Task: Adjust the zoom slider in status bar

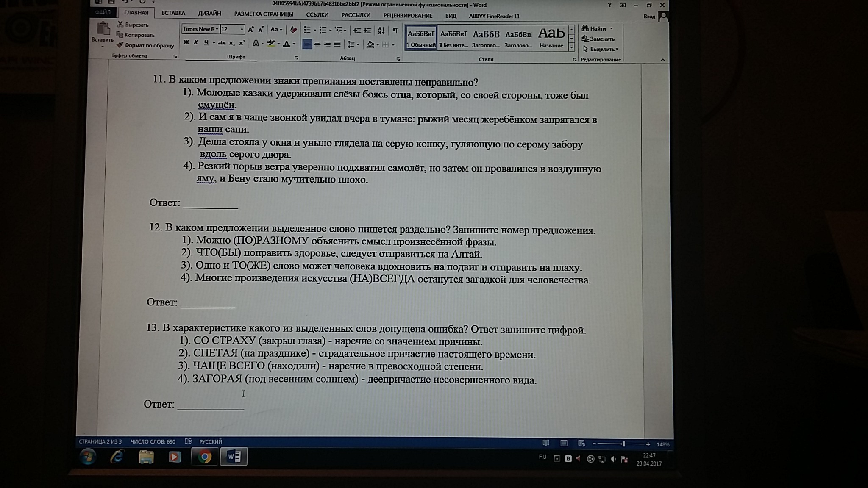Action: (x=623, y=444)
